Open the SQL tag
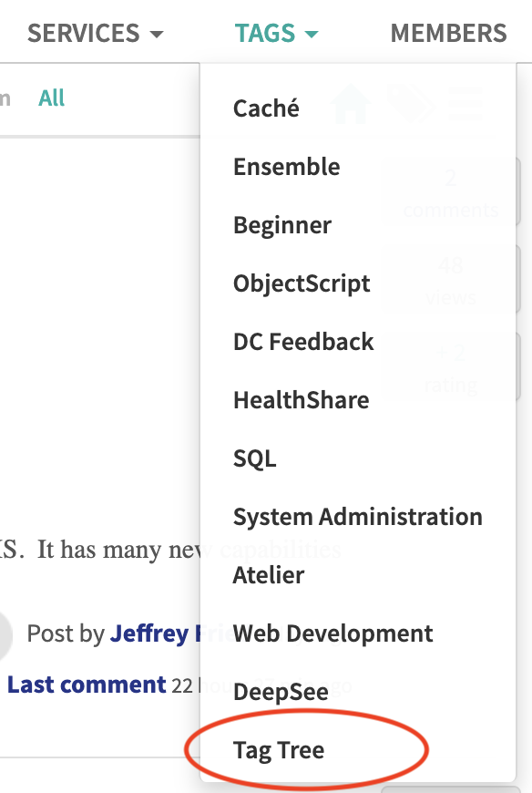 pos(255,458)
